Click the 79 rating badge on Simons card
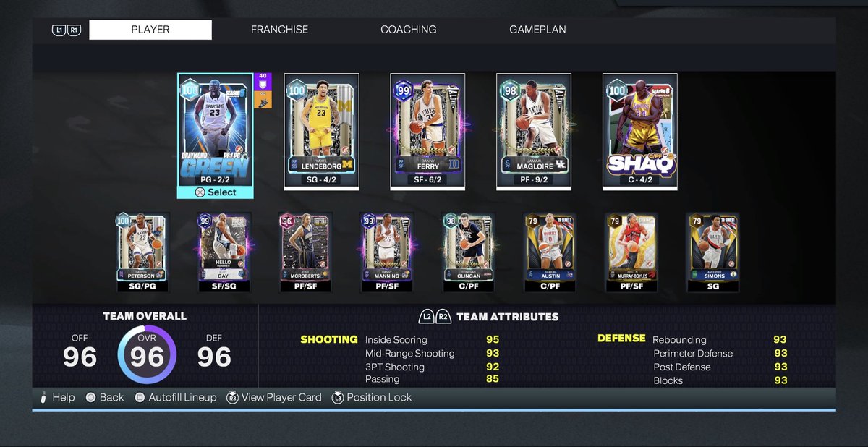 pos(697,221)
